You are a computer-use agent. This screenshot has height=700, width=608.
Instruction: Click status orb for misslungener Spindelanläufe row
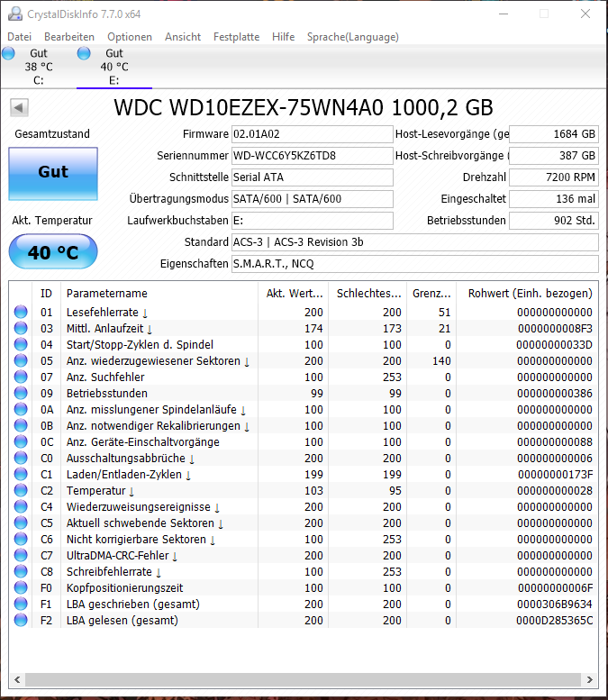tap(21, 409)
